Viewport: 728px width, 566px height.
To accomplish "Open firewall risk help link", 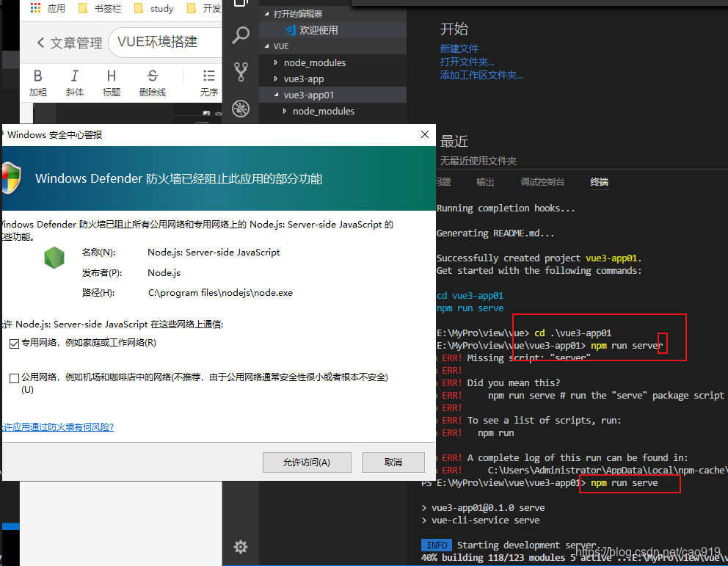I will 58,427.
